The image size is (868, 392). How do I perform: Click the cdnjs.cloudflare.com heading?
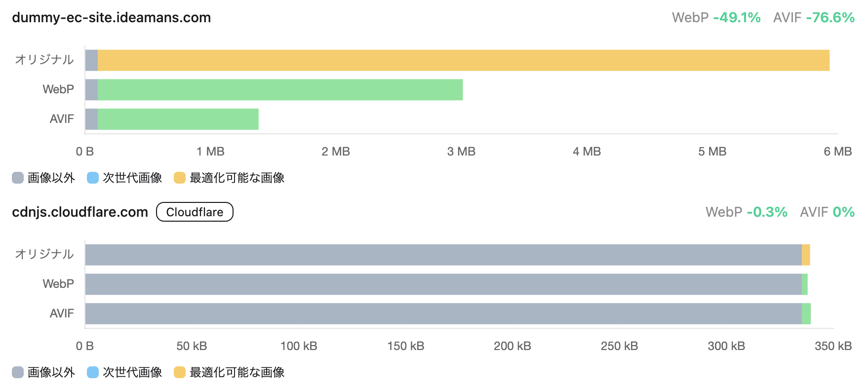(x=80, y=212)
